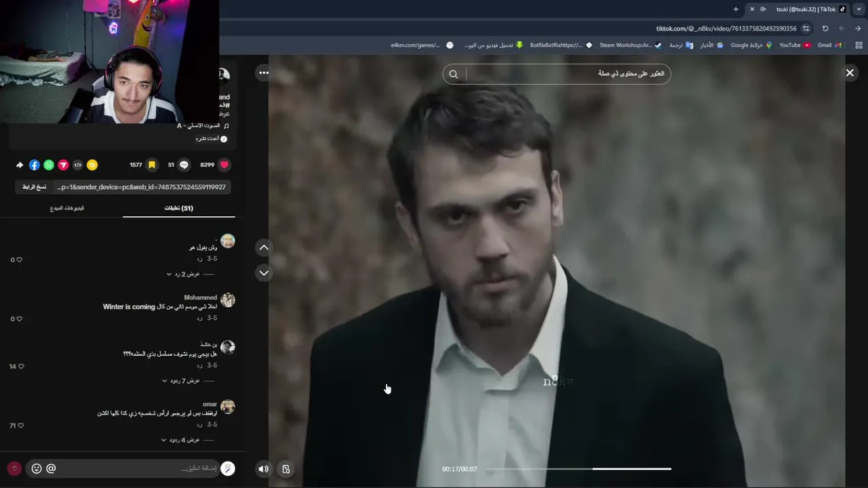Close the TikTok video viewer with X
868x488 pixels.
pos(850,73)
